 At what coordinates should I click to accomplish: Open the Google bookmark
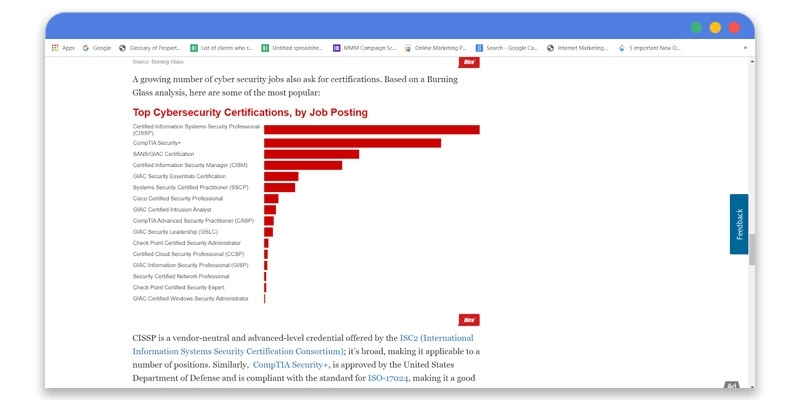tap(97, 48)
